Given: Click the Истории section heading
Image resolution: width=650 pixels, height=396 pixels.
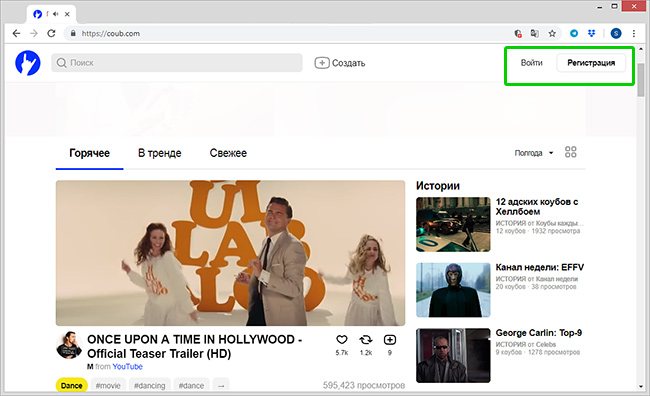Looking at the screenshot, I should pos(438,185).
